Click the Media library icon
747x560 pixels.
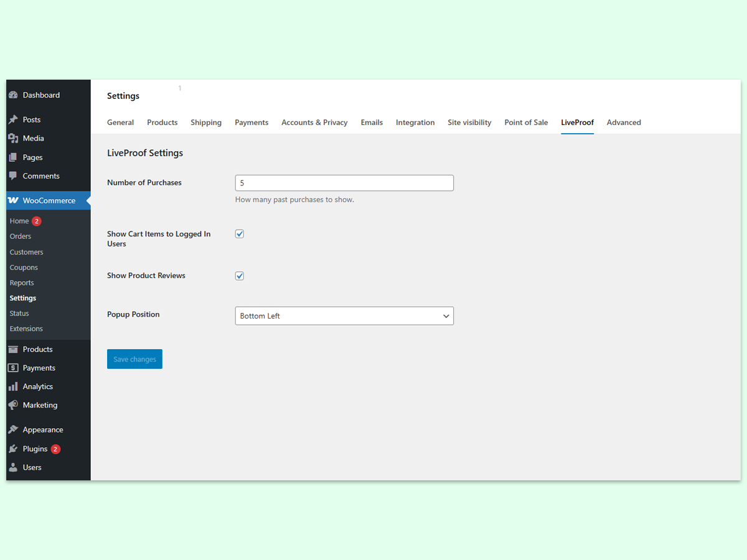[13, 138]
